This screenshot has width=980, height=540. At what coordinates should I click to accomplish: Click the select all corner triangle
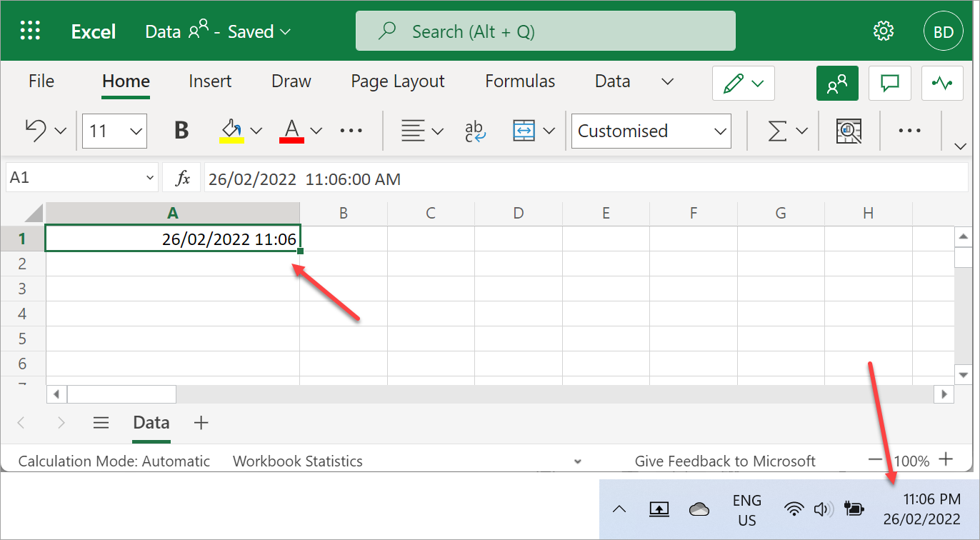pos(34,214)
